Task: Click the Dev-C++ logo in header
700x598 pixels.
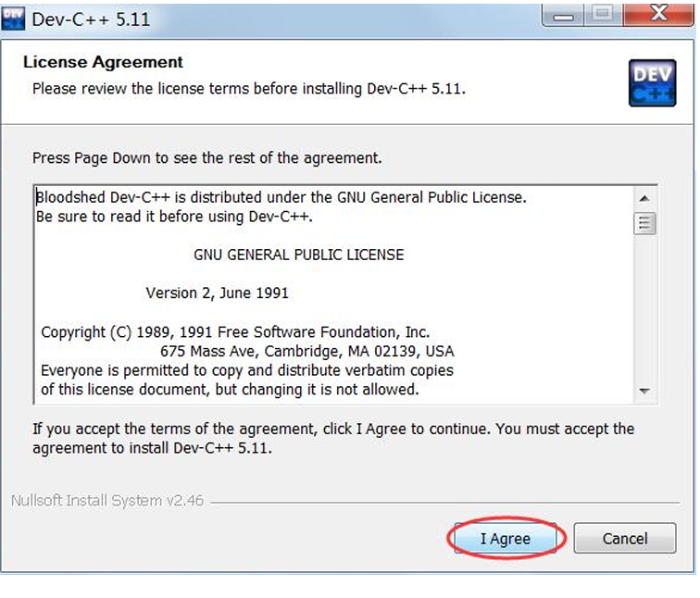Action: pos(652,83)
